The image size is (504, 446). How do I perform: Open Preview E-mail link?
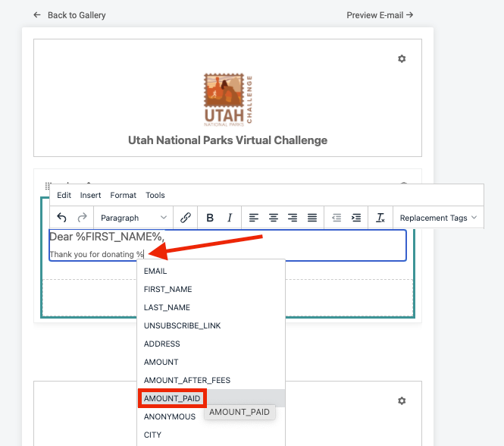pos(380,15)
